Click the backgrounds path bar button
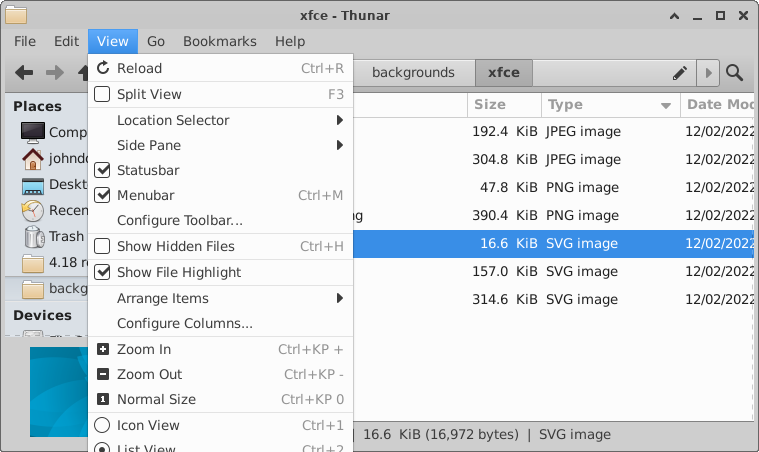This screenshot has width=759, height=452. click(x=414, y=73)
